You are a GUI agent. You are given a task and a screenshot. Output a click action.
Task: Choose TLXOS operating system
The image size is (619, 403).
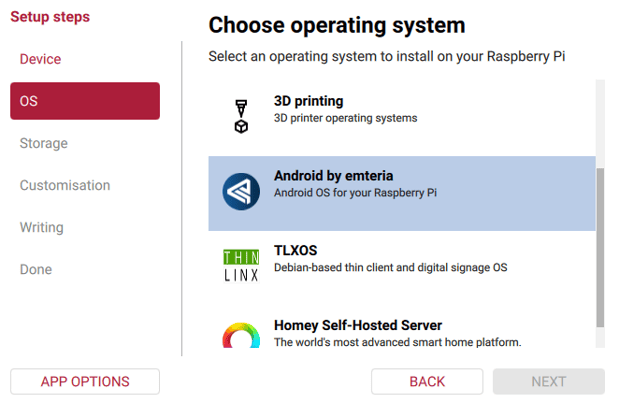[x=402, y=268]
